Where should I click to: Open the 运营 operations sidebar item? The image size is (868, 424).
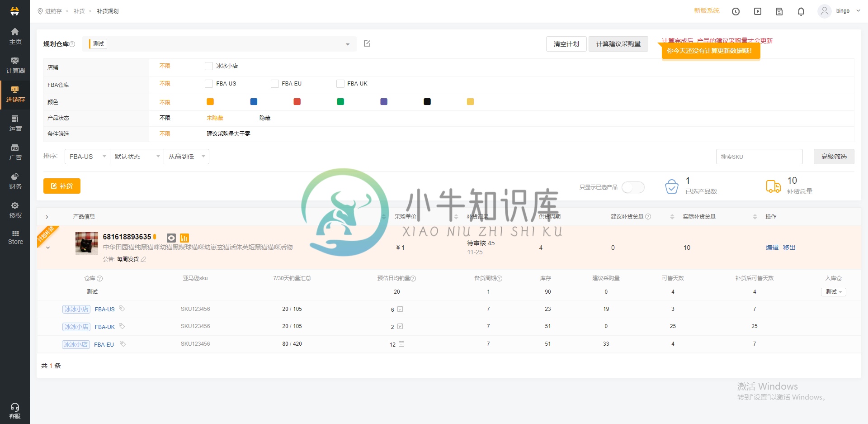tap(15, 124)
